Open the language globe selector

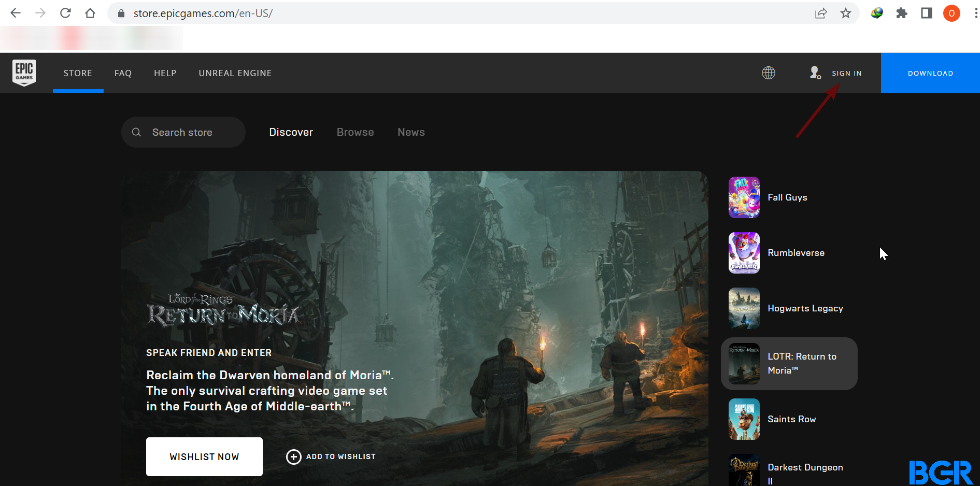769,73
